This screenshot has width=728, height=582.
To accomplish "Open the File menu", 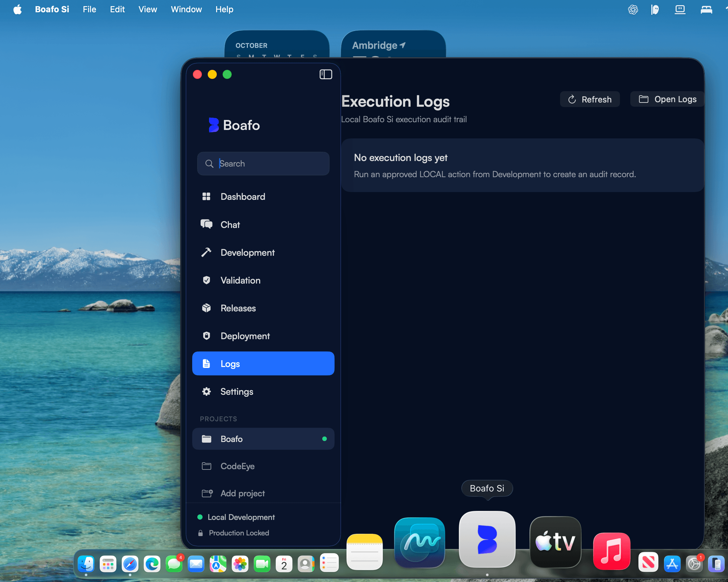I will tap(90, 9).
